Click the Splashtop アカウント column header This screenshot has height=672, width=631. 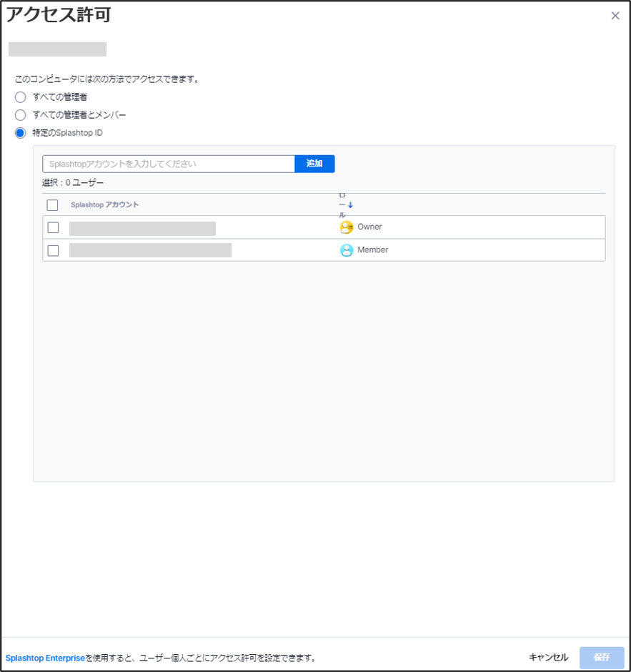105,205
